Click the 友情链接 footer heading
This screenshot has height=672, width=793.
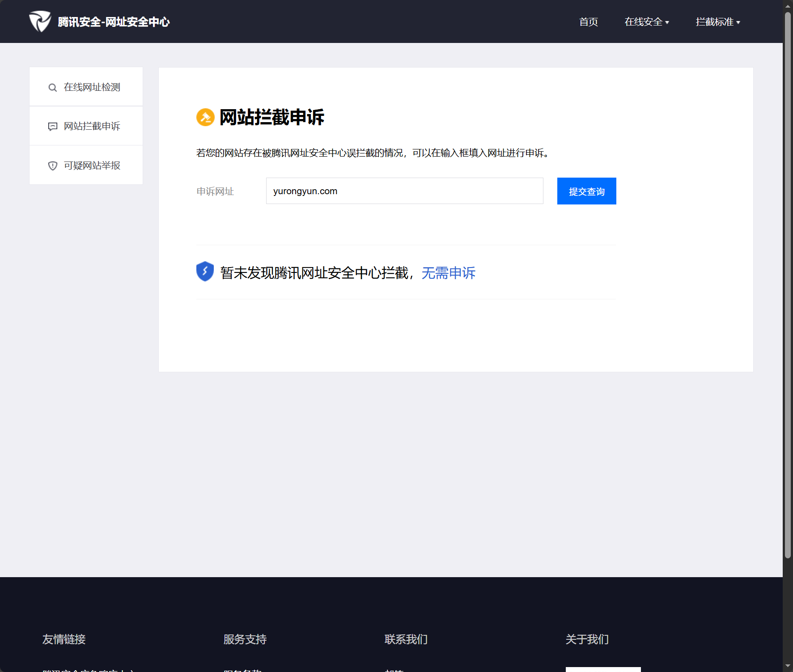[x=64, y=639]
